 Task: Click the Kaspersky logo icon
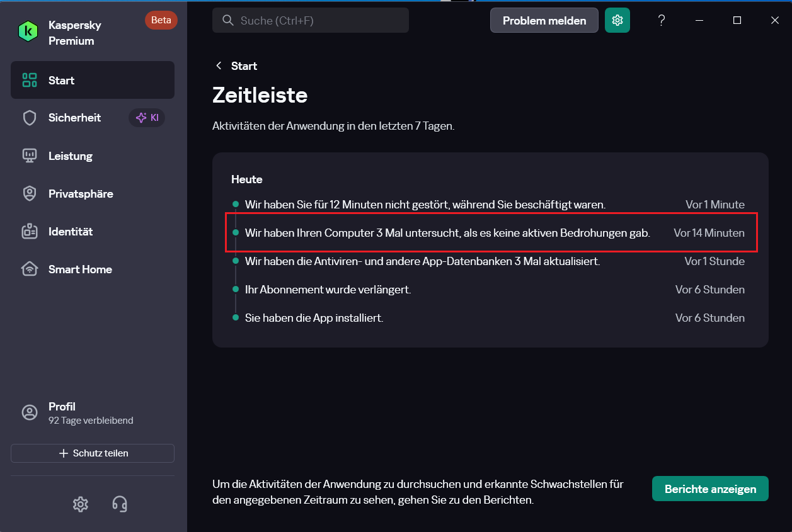(28, 31)
